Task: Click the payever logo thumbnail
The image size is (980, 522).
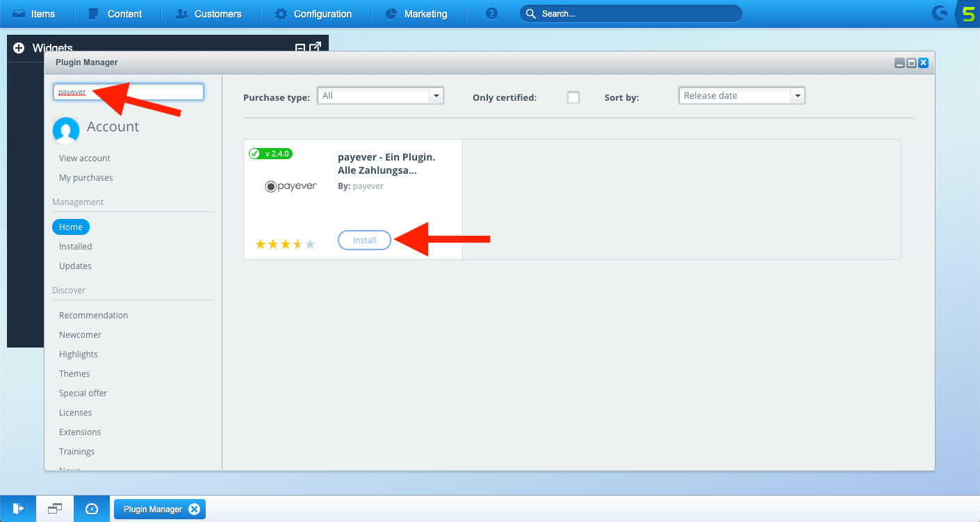Action: [291, 186]
